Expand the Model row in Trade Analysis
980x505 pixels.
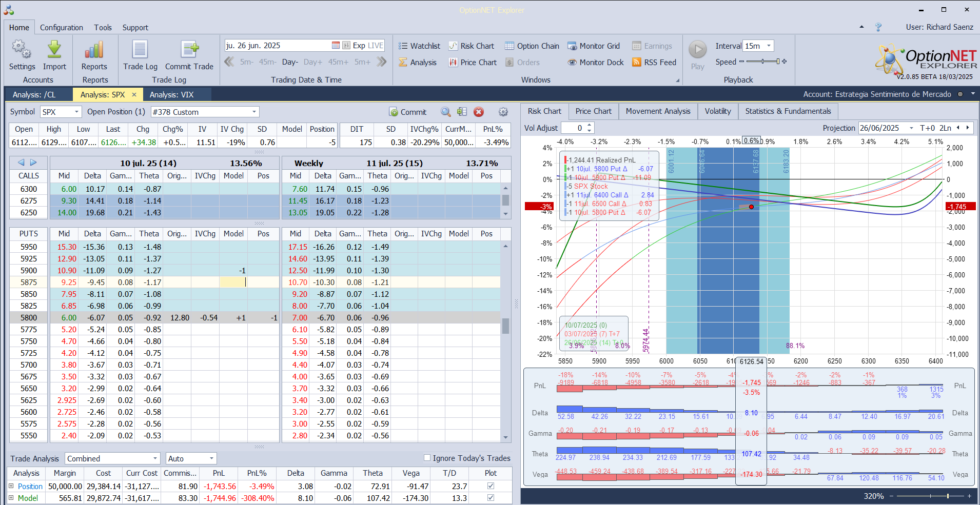[x=11, y=498]
